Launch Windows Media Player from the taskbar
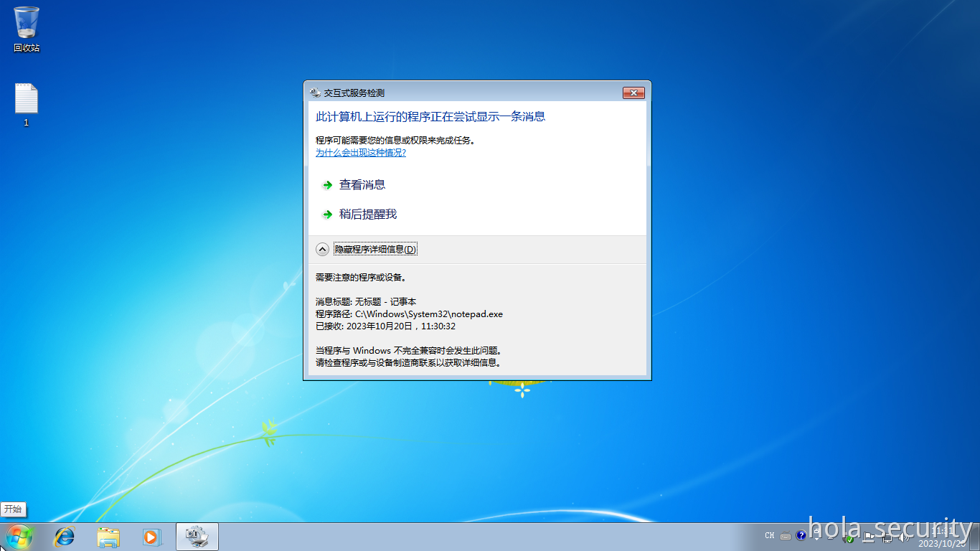 (152, 536)
